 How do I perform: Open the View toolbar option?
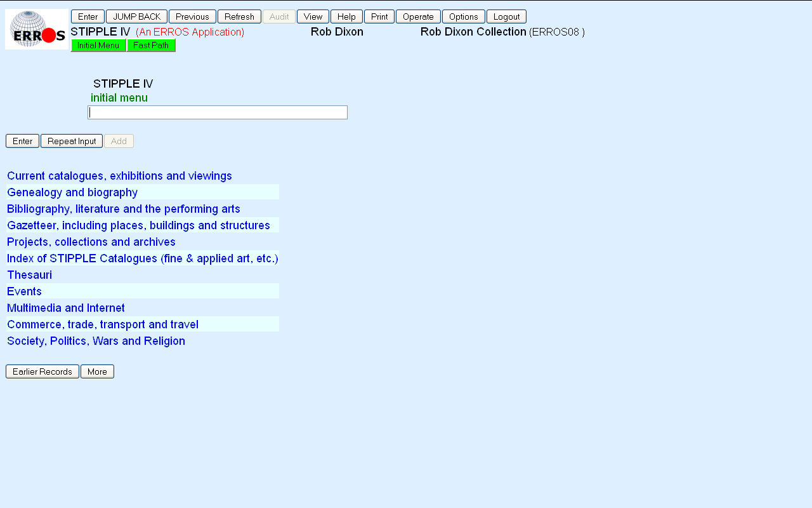313,17
